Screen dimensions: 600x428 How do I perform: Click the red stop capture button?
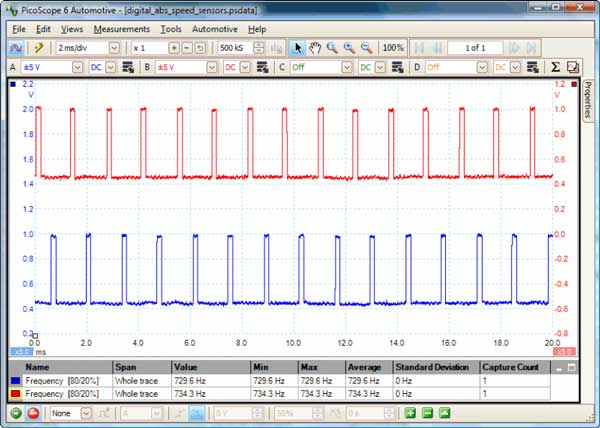coord(31,412)
